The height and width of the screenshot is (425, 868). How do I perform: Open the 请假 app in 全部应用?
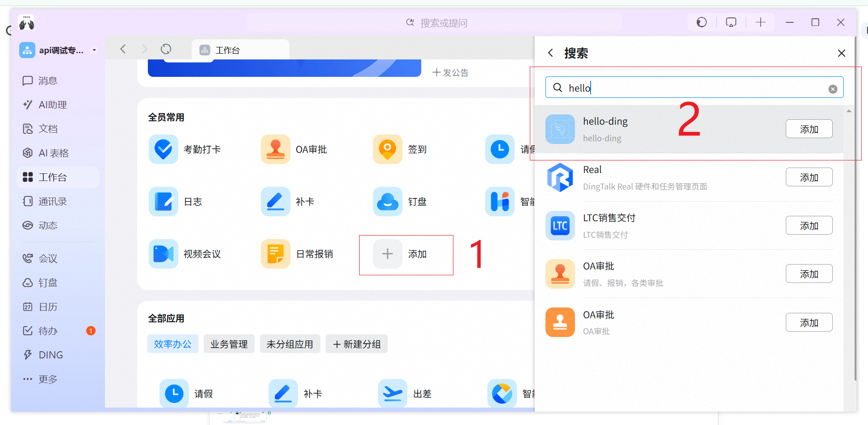(x=174, y=394)
